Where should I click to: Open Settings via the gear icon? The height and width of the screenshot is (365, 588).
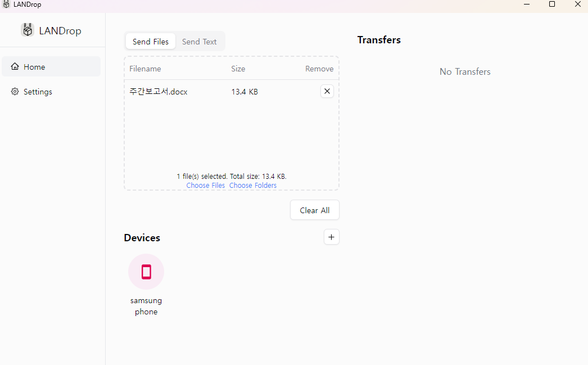click(15, 92)
